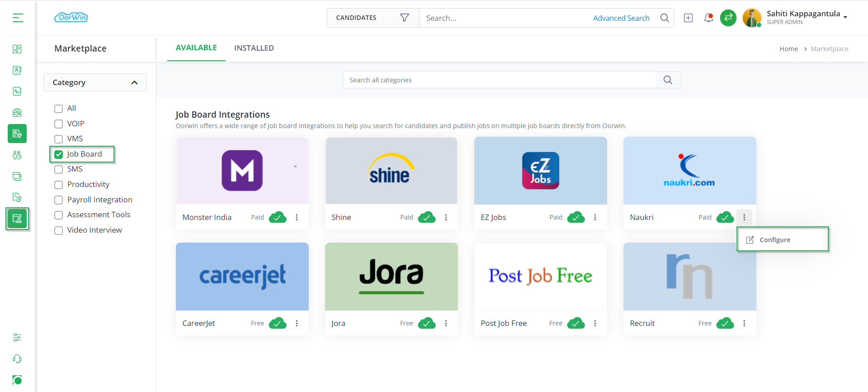Click the Shine logo thumbnail
The width and height of the screenshot is (868, 392).
[392, 171]
